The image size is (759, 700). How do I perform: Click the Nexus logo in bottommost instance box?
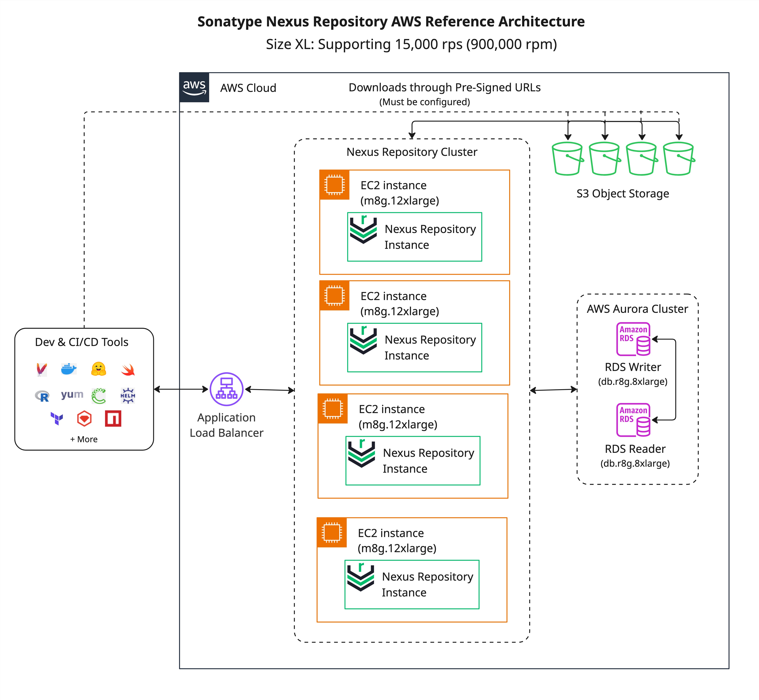tap(361, 577)
